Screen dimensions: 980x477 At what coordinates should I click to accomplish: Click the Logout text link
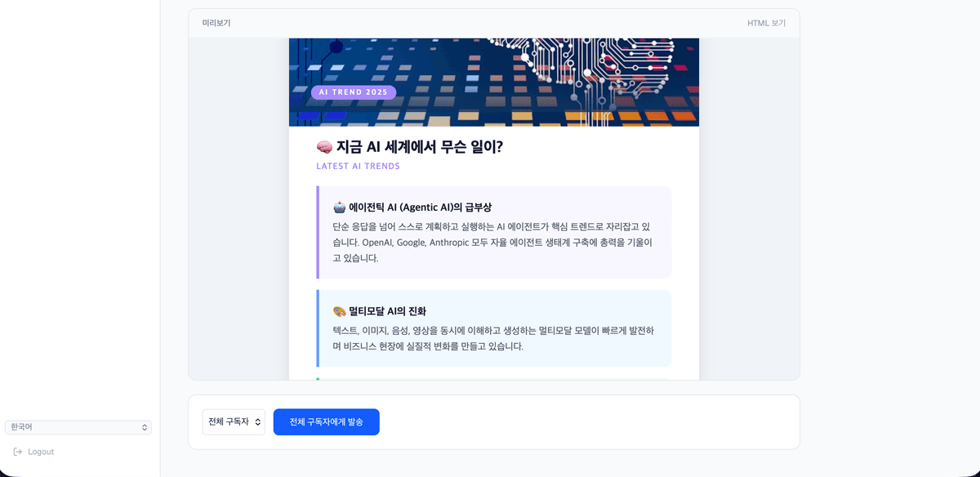41,452
